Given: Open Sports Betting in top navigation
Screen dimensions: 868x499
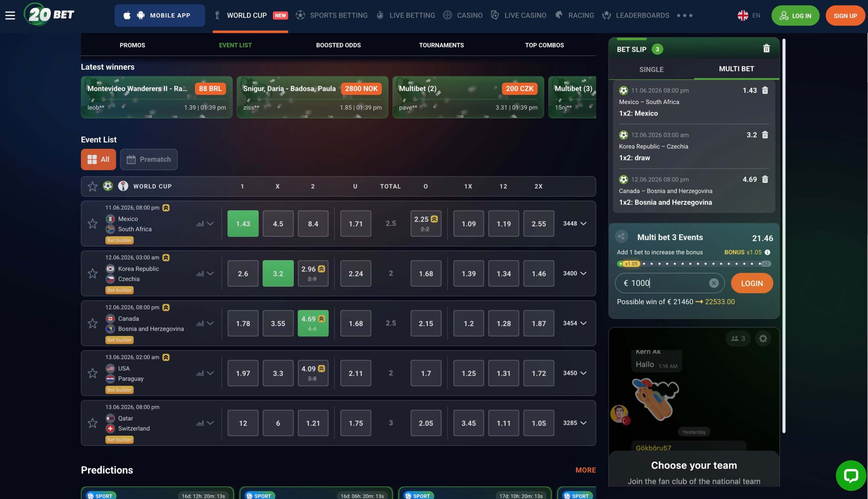Looking at the screenshot, I should [332, 16].
